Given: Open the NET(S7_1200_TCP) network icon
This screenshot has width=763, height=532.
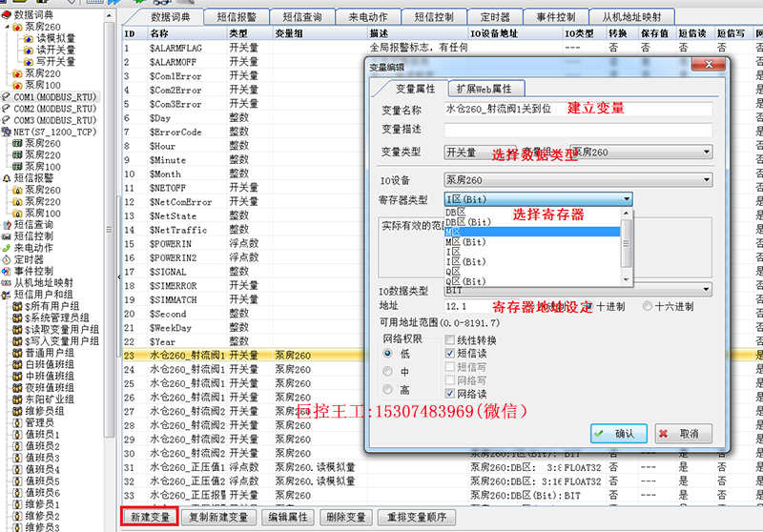Looking at the screenshot, I should 7,132.
